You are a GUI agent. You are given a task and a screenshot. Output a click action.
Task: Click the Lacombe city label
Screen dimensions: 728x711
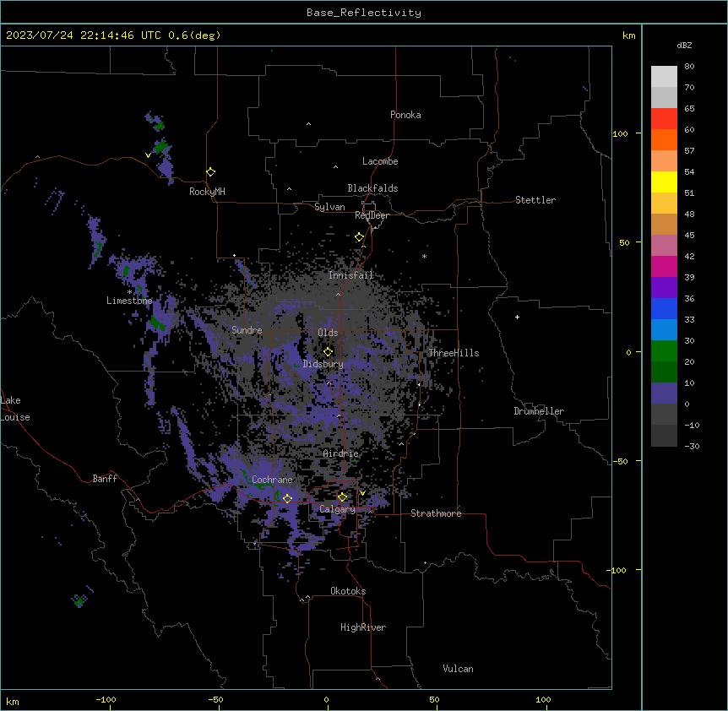tap(380, 161)
